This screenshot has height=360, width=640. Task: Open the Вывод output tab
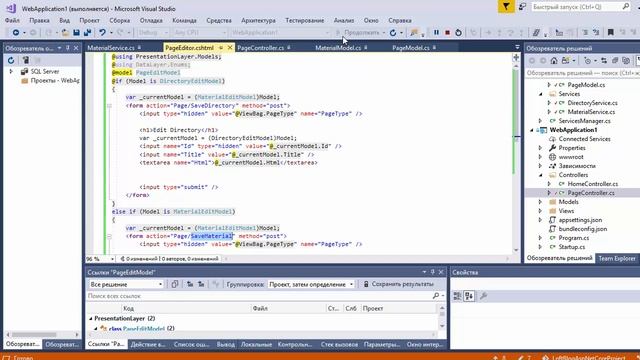click(225, 344)
